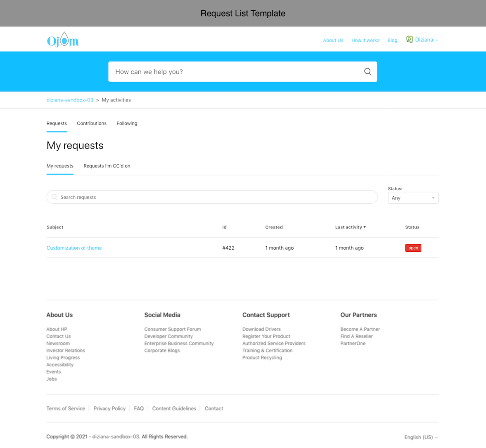This screenshot has height=448, width=486.
Task: Click the Diziana user avatar icon
Action: [x=409, y=40]
